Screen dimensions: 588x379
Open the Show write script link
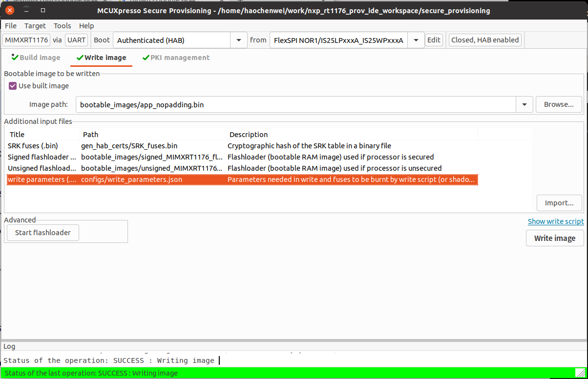[x=556, y=221]
